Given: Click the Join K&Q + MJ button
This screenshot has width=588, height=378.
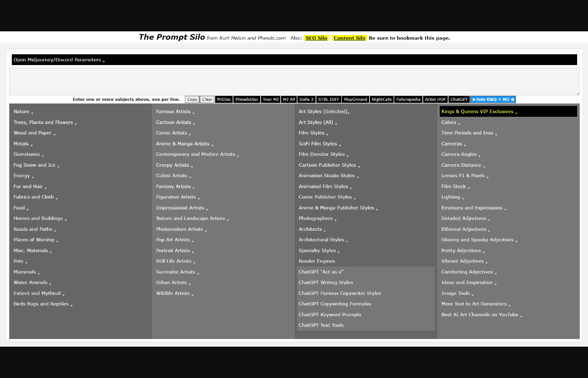Looking at the screenshot, I should coord(493,99).
